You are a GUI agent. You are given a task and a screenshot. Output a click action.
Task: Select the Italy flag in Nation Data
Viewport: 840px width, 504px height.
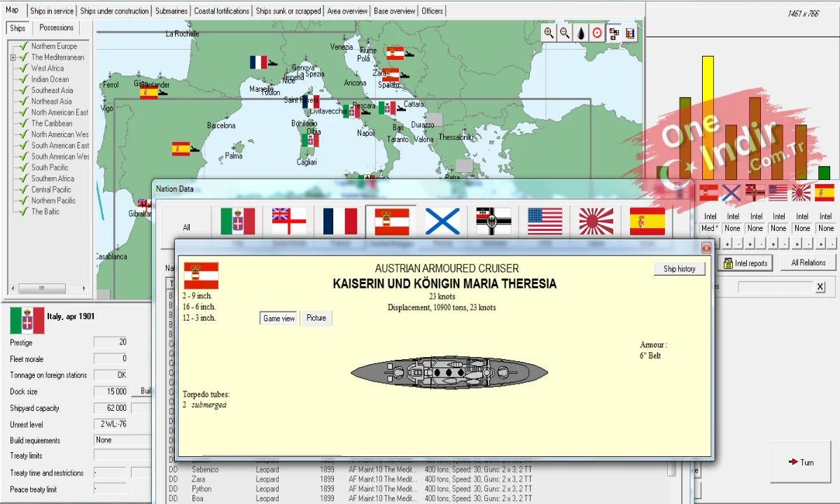(238, 221)
